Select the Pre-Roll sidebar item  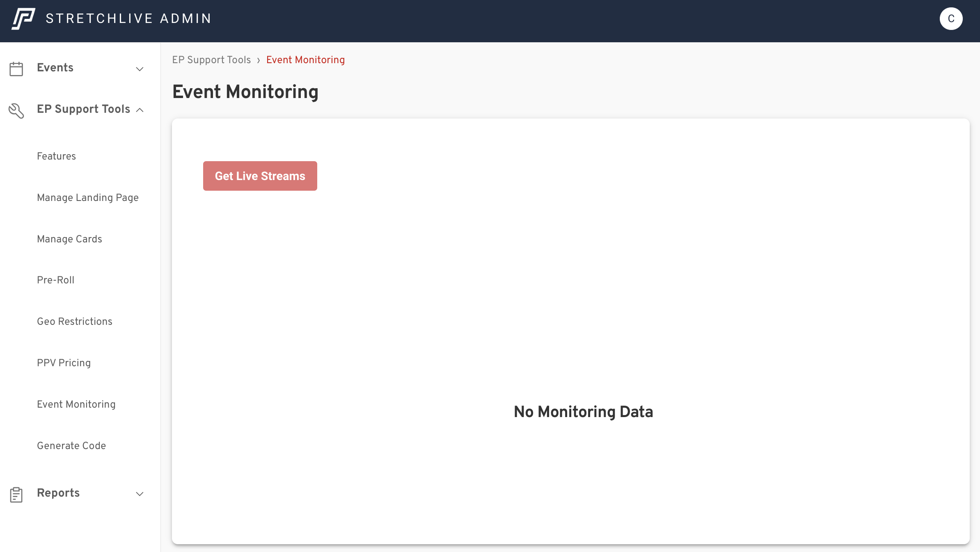(x=55, y=280)
